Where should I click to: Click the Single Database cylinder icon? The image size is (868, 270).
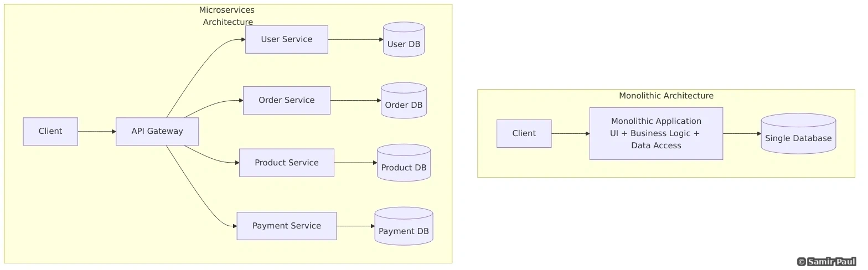point(798,134)
